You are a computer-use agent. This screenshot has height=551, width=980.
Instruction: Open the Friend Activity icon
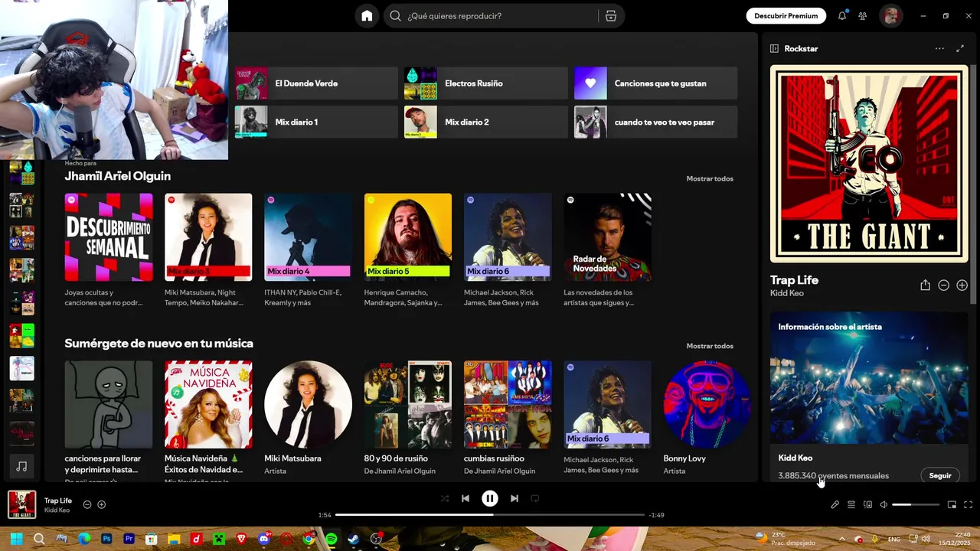pyautogui.click(x=863, y=15)
